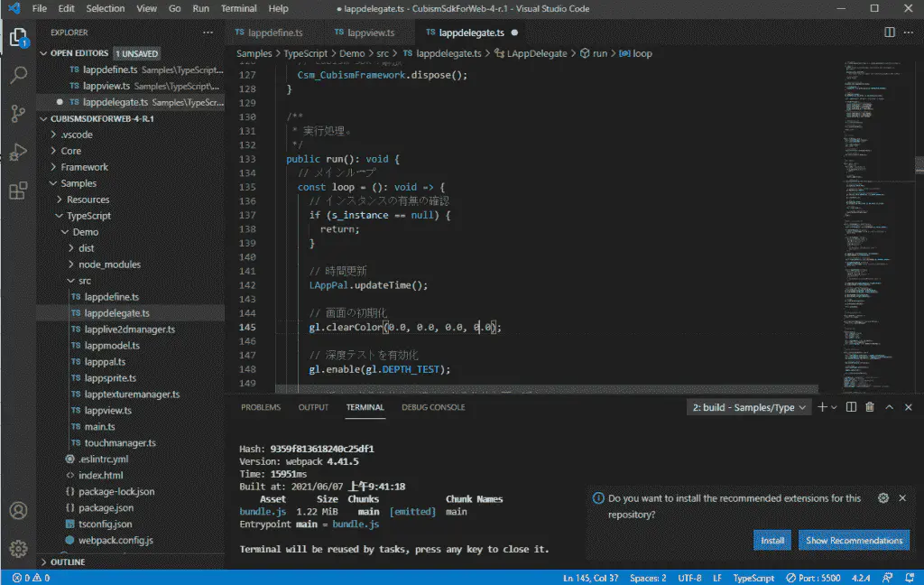Screen dimensions: 924x585
Task: Click the VS Code logo icon
Action: tap(14, 8)
